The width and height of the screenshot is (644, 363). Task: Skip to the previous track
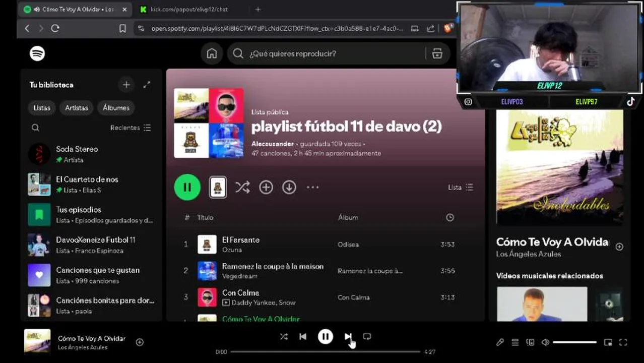(x=303, y=337)
